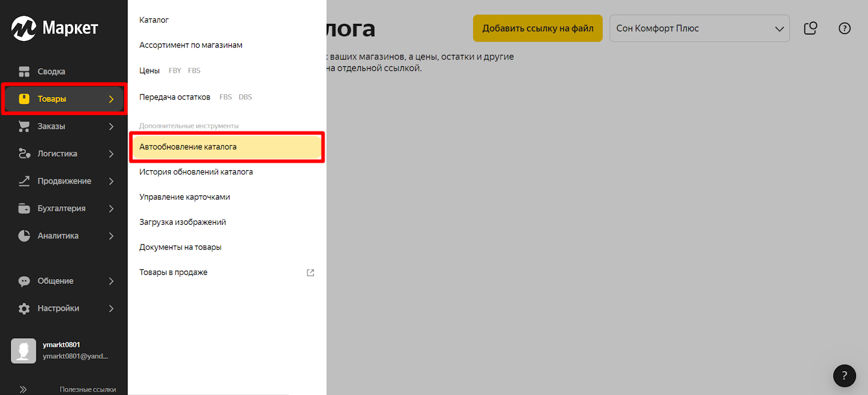The width and height of the screenshot is (868, 395).
Task: Click the Бухгалтерия wallet icon
Action: point(24,209)
